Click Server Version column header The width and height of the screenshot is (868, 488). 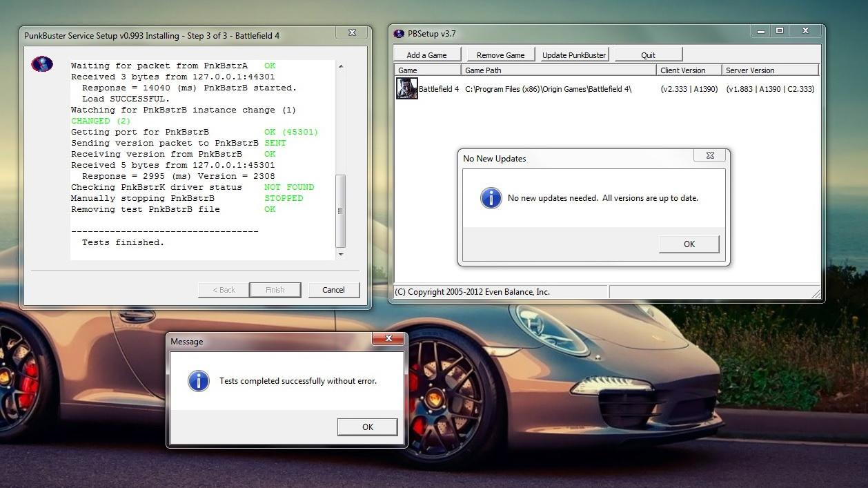pos(770,70)
